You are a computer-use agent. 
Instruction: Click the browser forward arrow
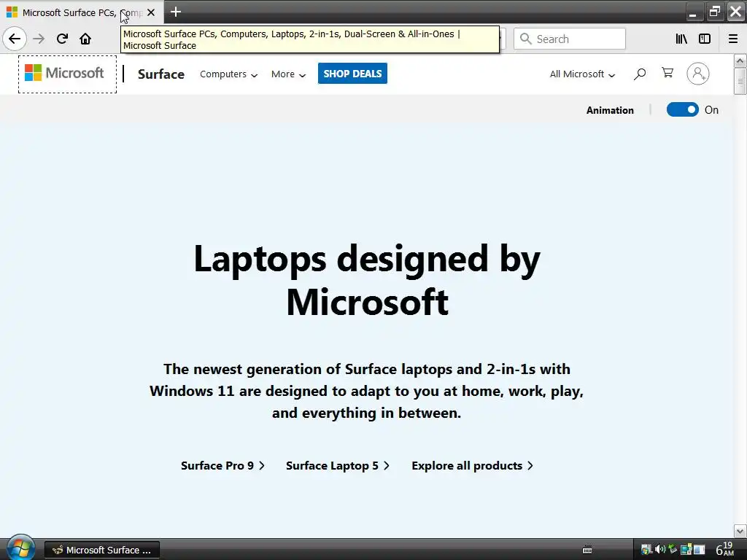39,39
